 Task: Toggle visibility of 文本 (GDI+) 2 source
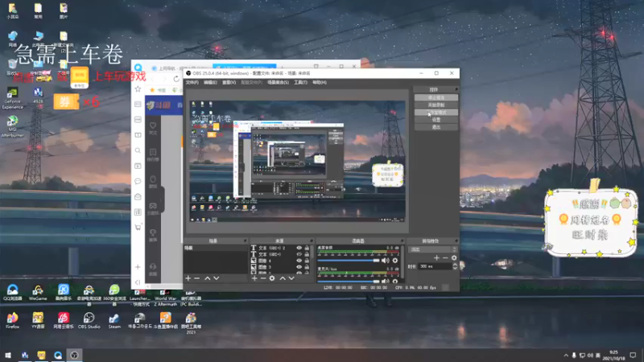point(299,248)
